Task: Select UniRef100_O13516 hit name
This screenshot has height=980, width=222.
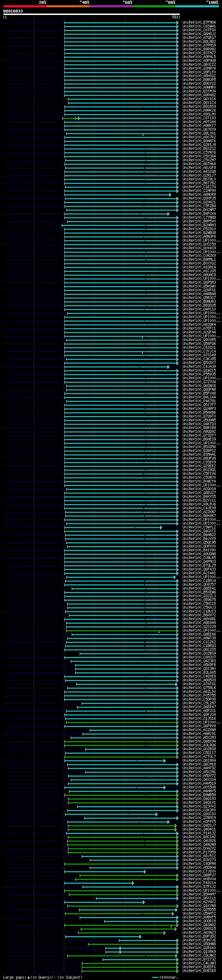Action: point(199,718)
